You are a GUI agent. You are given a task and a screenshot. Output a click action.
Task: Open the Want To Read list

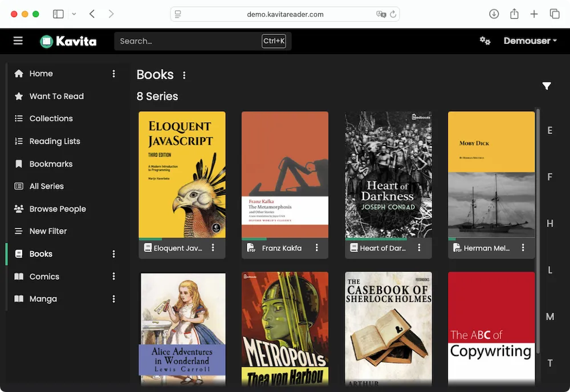click(56, 96)
